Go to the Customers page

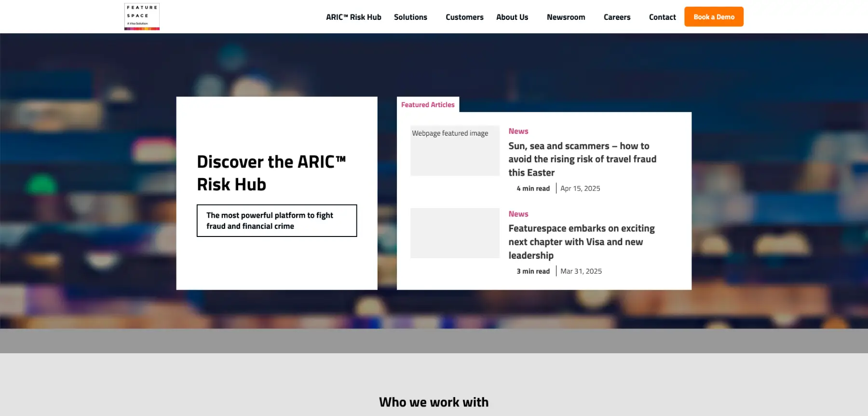(464, 17)
